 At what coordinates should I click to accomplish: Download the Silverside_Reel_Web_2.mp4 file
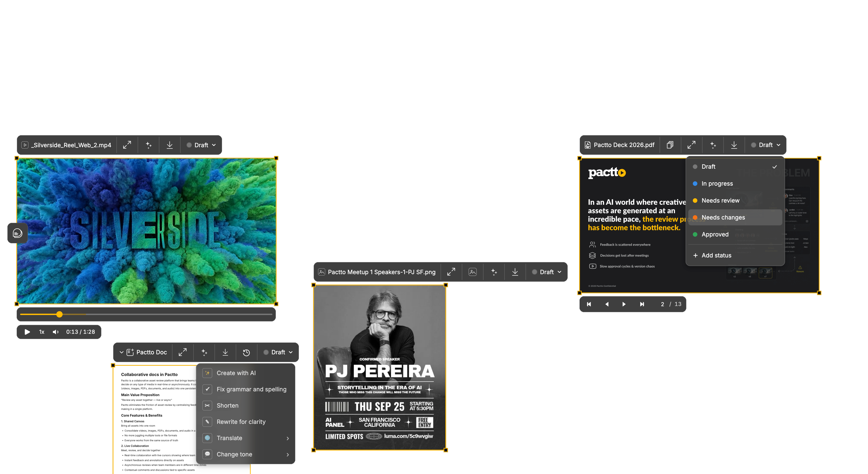point(170,145)
